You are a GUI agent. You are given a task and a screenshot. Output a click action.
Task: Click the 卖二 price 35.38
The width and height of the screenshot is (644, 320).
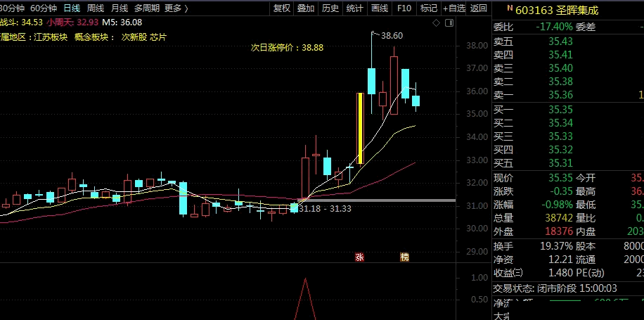[560, 82]
